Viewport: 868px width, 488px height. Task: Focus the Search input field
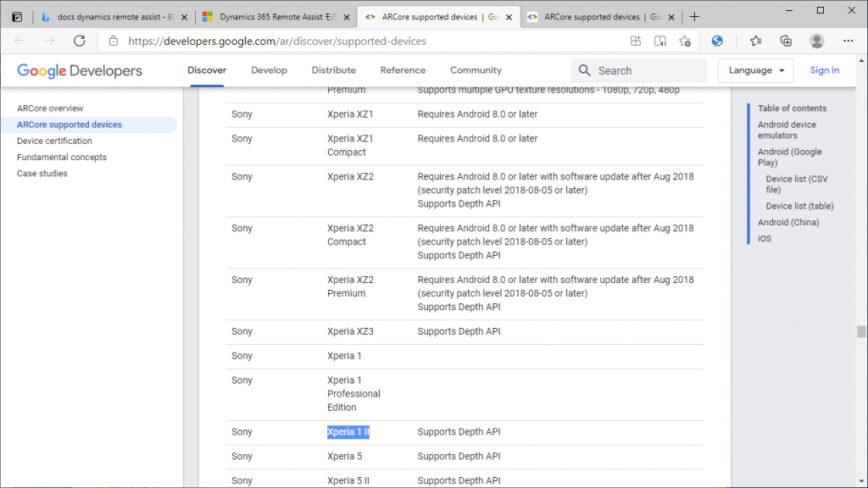tap(639, 70)
